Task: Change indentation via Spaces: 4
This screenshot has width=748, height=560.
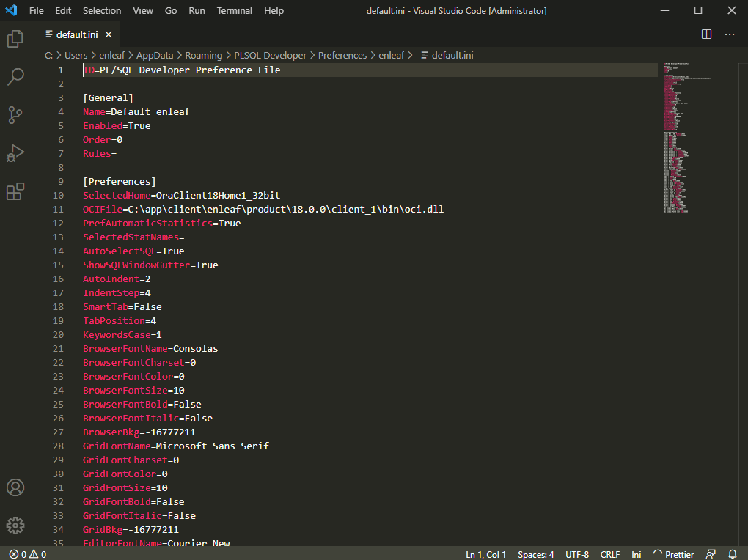Action: (x=536, y=554)
